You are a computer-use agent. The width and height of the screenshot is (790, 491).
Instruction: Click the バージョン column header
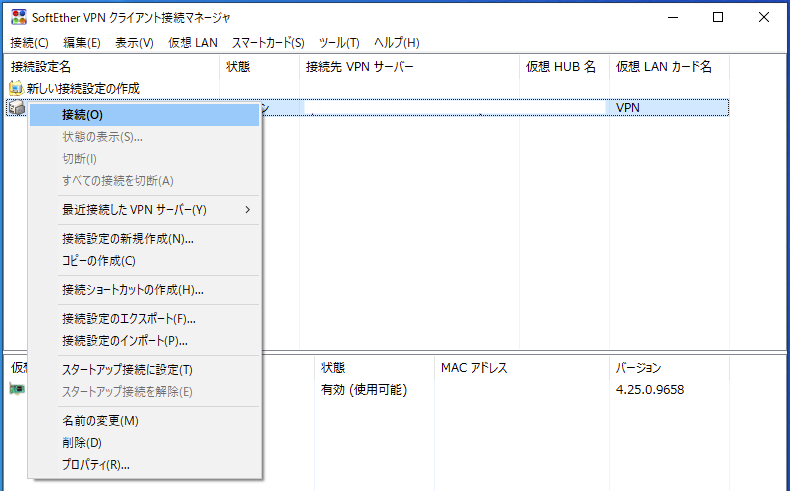click(x=669, y=368)
